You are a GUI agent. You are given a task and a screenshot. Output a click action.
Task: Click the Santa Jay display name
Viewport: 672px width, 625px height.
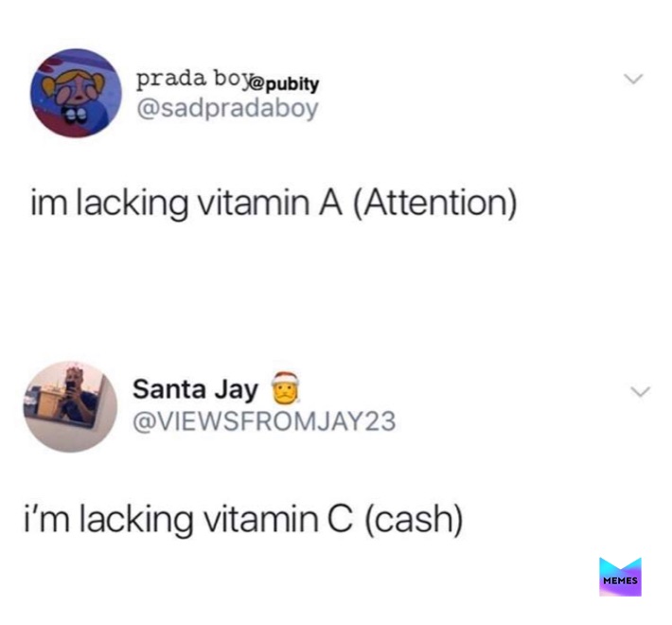click(x=195, y=389)
